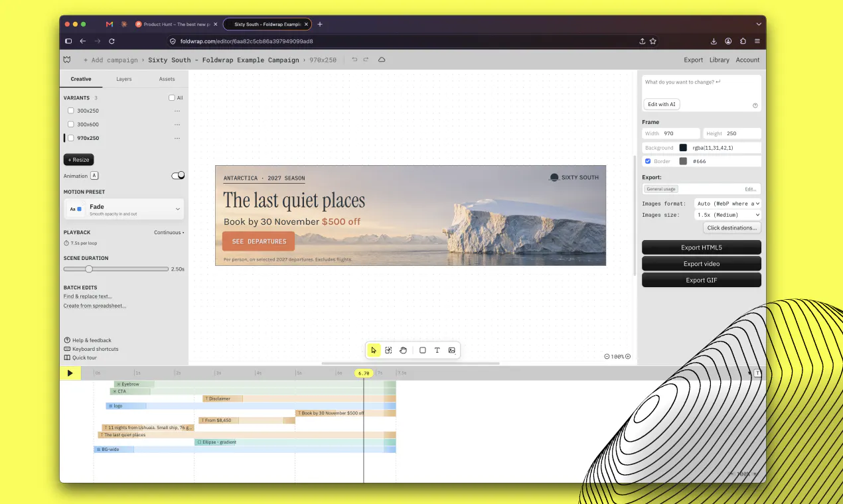Open Find & replace text link
The height and width of the screenshot is (504, 843).
tap(88, 296)
